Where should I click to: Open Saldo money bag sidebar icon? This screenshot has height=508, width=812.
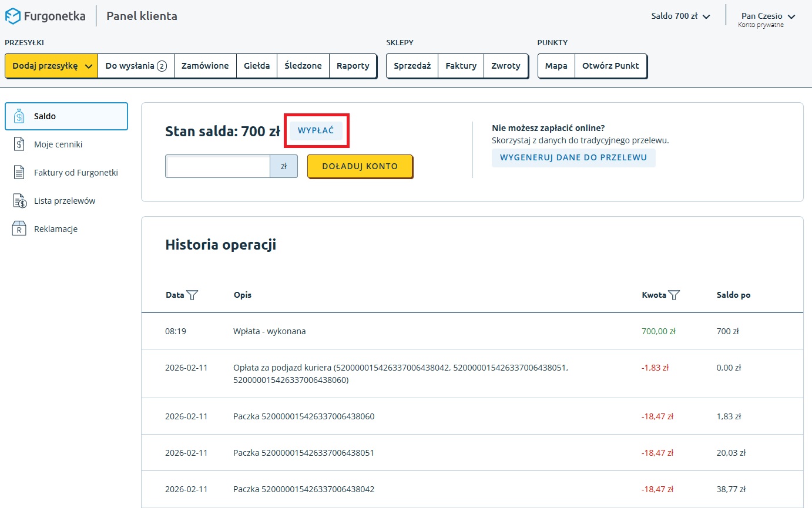(x=19, y=116)
